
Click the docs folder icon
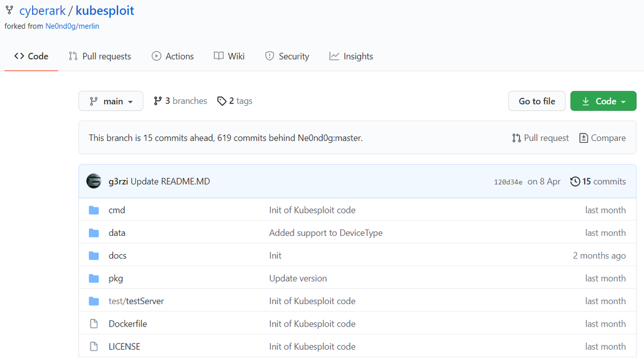94,256
